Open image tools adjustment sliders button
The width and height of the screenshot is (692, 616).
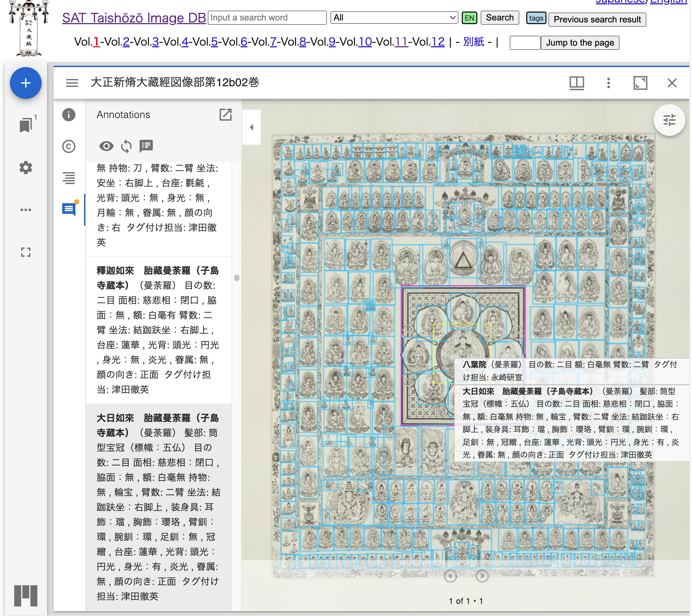(x=669, y=120)
